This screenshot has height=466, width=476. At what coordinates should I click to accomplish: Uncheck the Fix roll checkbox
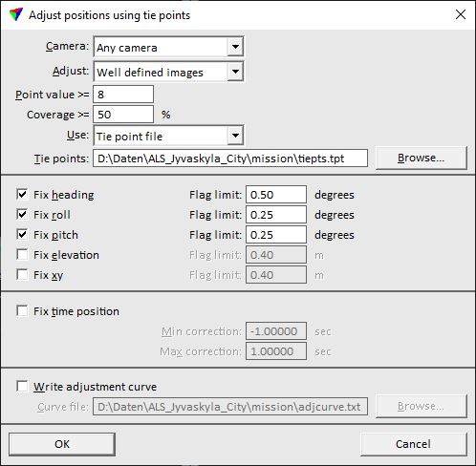(22, 214)
